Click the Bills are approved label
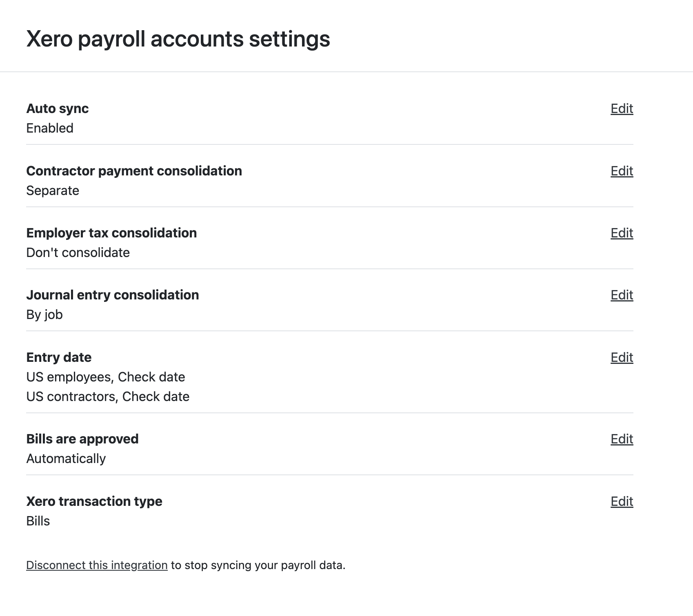 (x=82, y=439)
